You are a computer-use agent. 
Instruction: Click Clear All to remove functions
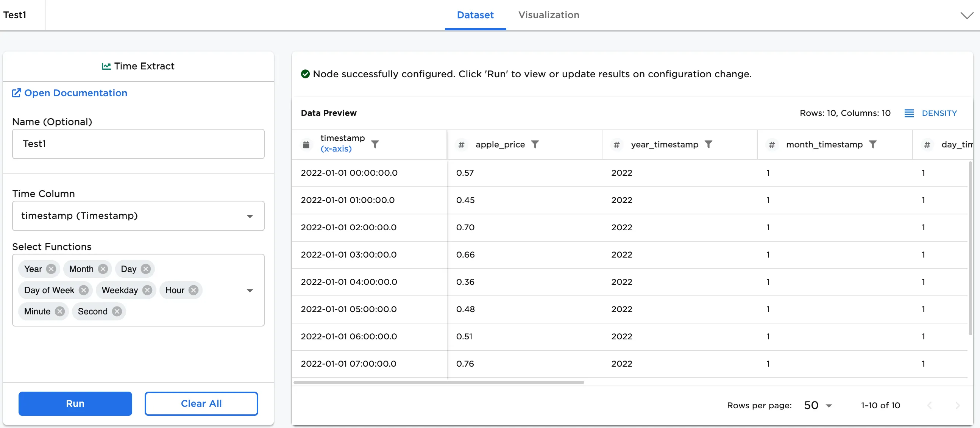(x=201, y=404)
